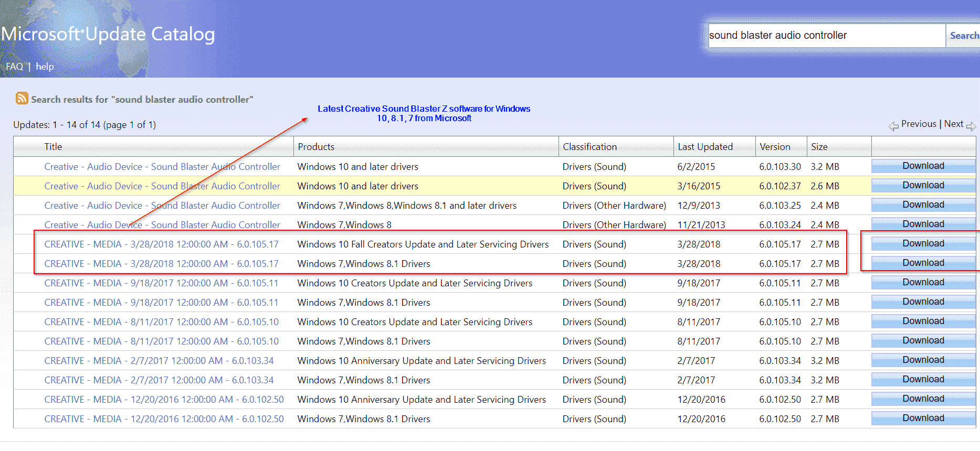Download 6.0.103.34 for Windows 10 Anniversary Update
The width and height of the screenshot is (980, 451).
pyautogui.click(x=923, y=360)
